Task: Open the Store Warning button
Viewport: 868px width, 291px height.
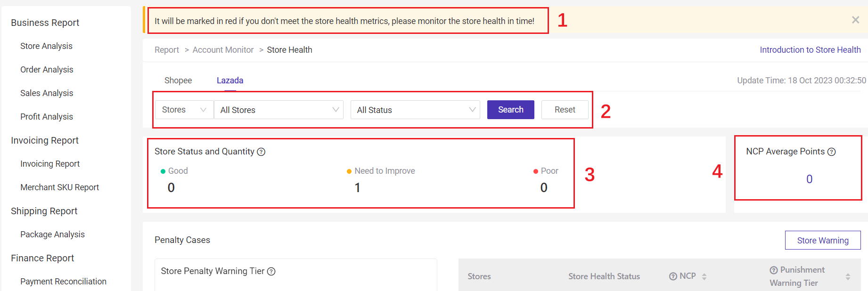Action: [823, 240]
